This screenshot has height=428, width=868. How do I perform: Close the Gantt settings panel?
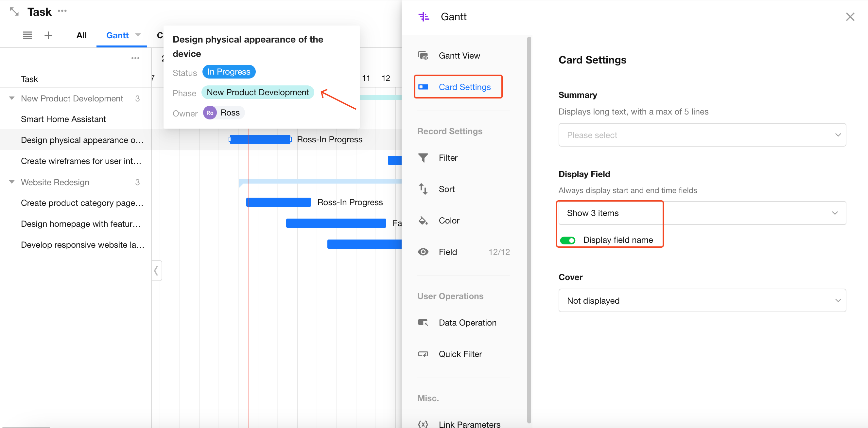coord(850,16)
